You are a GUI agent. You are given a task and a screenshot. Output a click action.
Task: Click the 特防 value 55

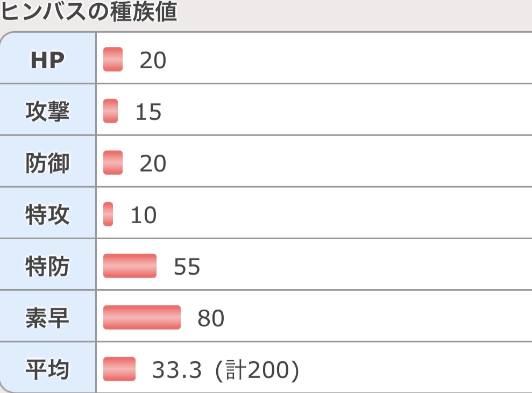coord(187,267)
